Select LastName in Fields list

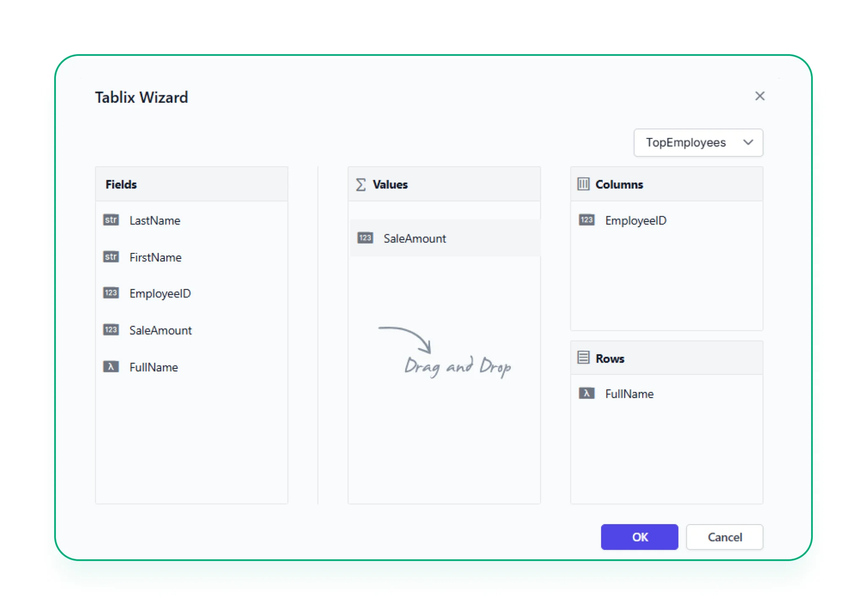pyautogui.click(x=155, y=220)
